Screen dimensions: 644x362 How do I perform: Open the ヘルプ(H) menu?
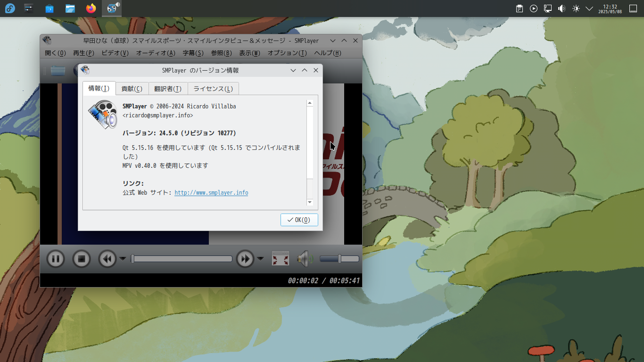pos(328,53)
